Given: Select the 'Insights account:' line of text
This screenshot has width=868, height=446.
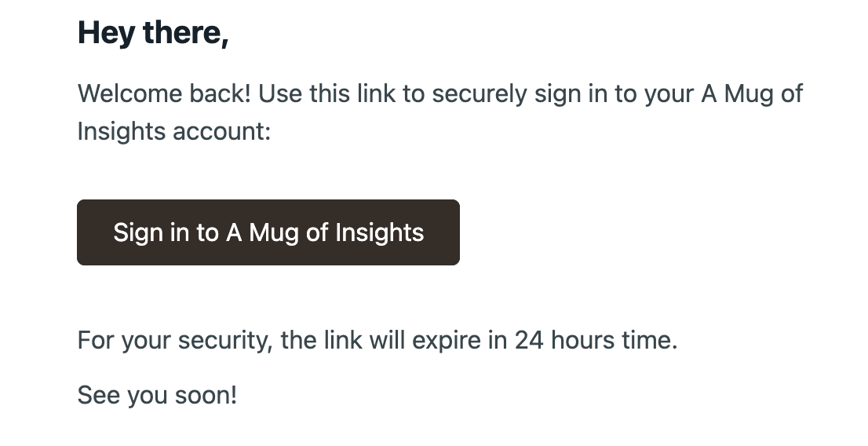Looking at the screenshot, I should coord(173,132).
